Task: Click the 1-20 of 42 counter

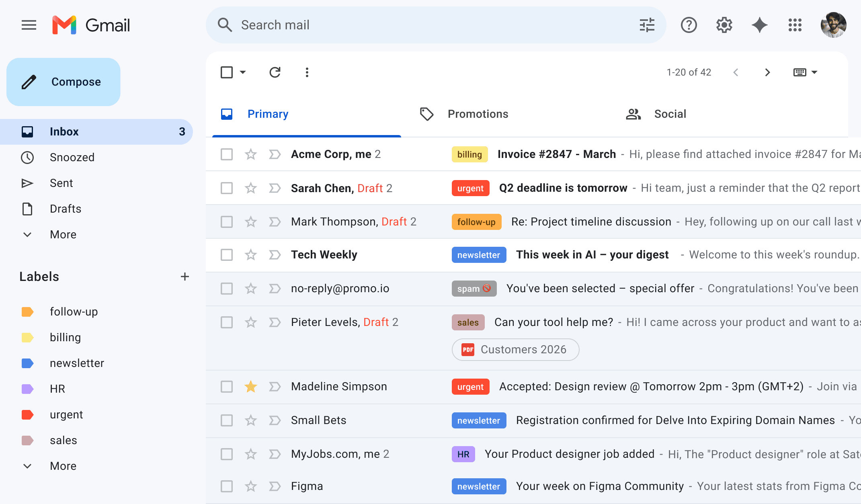Action: 689,72
